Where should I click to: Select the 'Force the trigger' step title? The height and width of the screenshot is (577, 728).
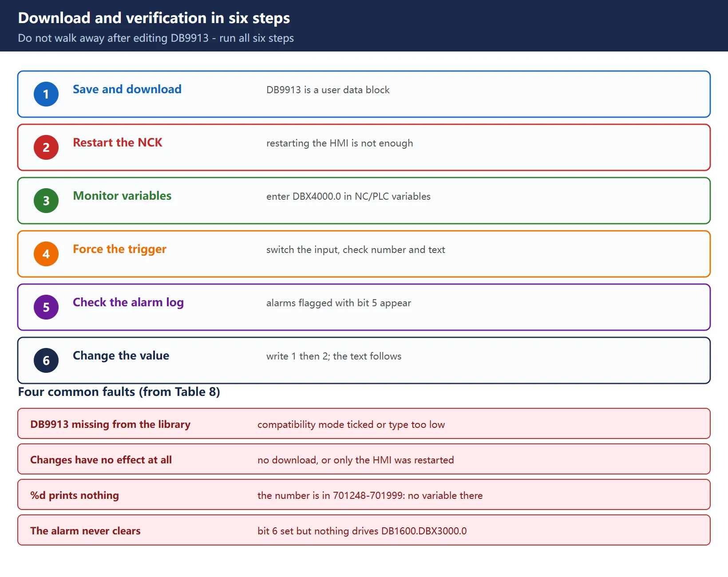coord(119,249)
